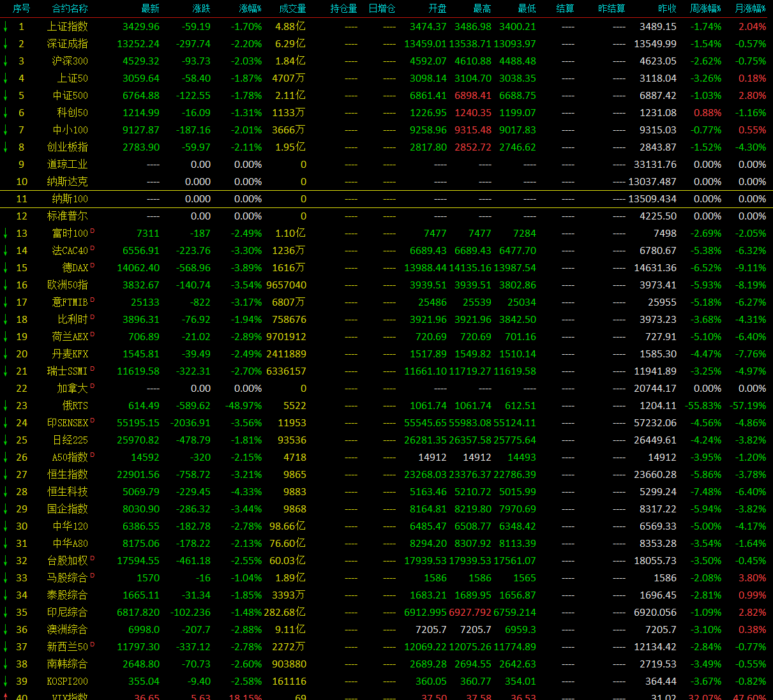The height and width of the screenshot is (700, 773).
Task: Click the 最低 column header
Action: tap(527, 8)
